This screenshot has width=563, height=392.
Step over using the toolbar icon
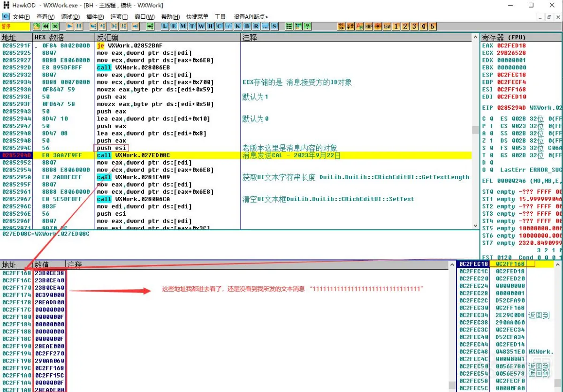(102, 26)
